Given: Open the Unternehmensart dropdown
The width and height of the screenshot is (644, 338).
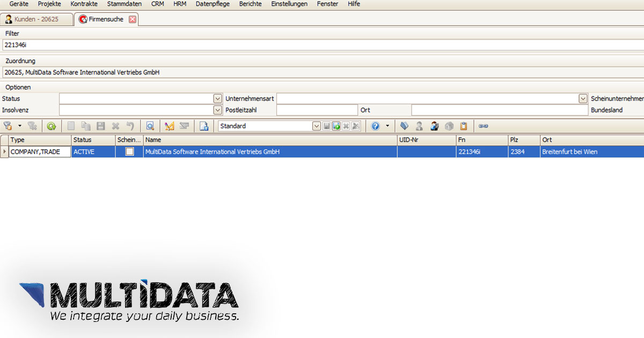Looking at the screenshot, I should tap(583, 99).
